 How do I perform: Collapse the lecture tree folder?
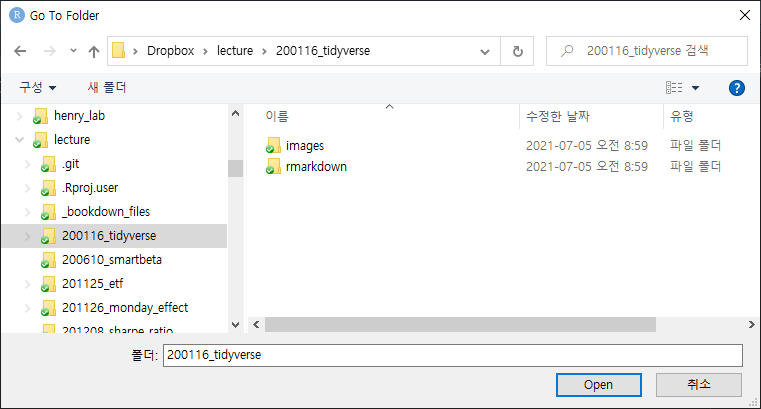click(19, 140)
